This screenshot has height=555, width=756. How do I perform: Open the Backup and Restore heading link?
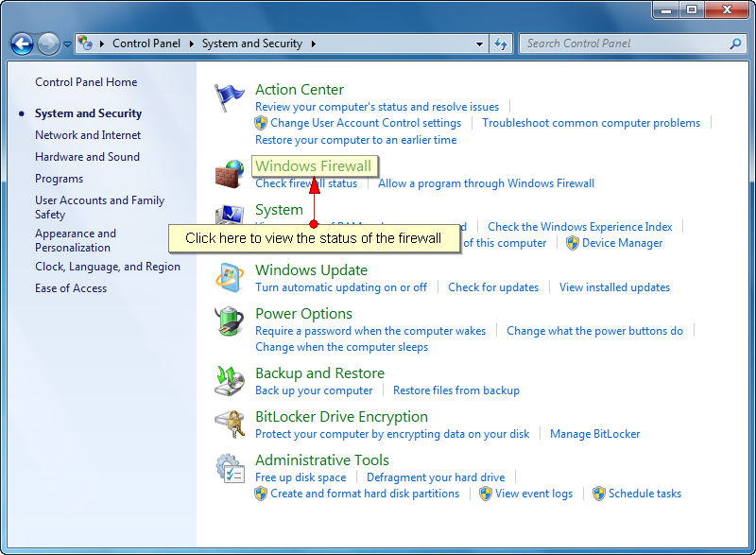319,373
